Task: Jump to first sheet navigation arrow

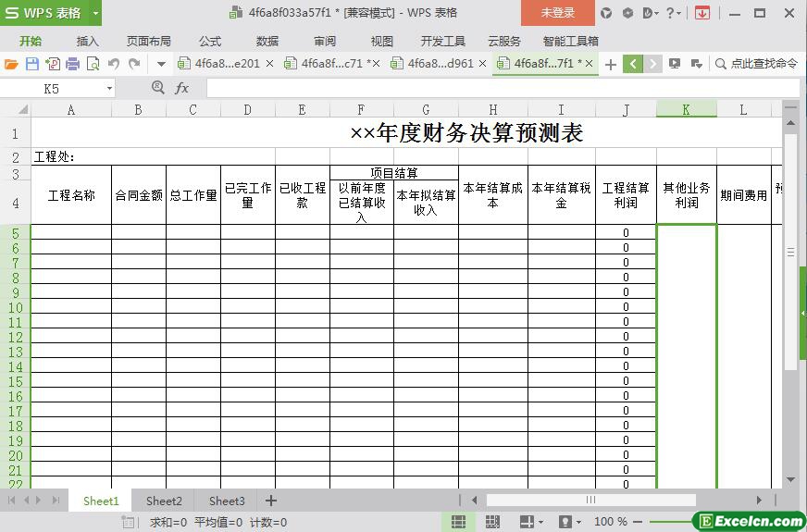Action: click(x=11, y=501)
